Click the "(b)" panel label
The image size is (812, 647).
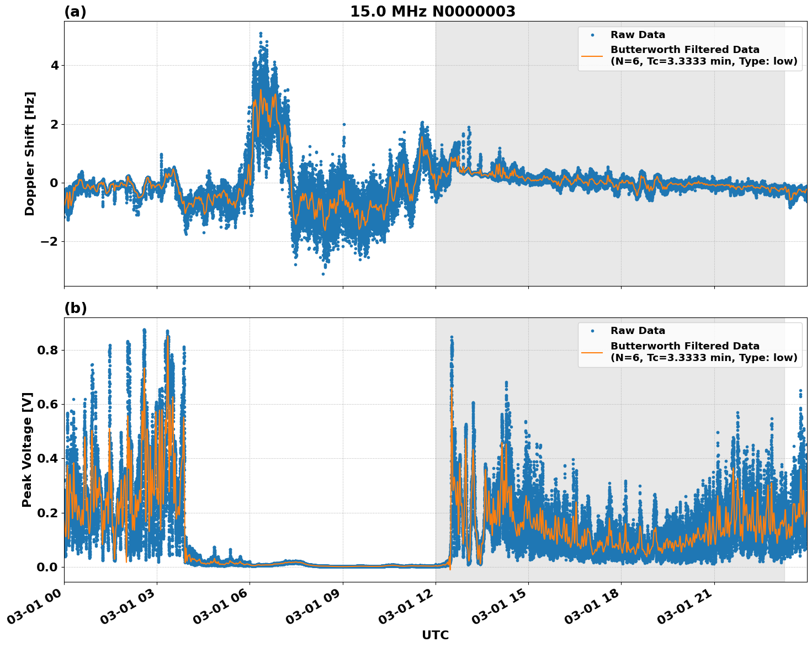tap(75, 308)
